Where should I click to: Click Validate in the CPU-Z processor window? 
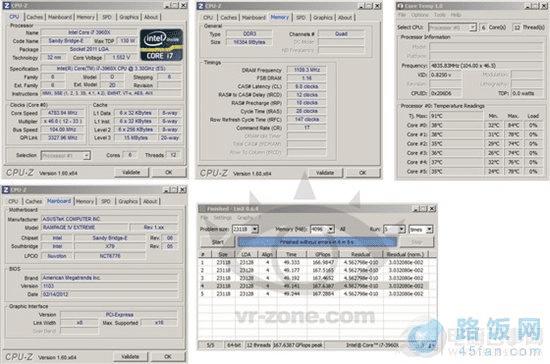tap(131, 173)
